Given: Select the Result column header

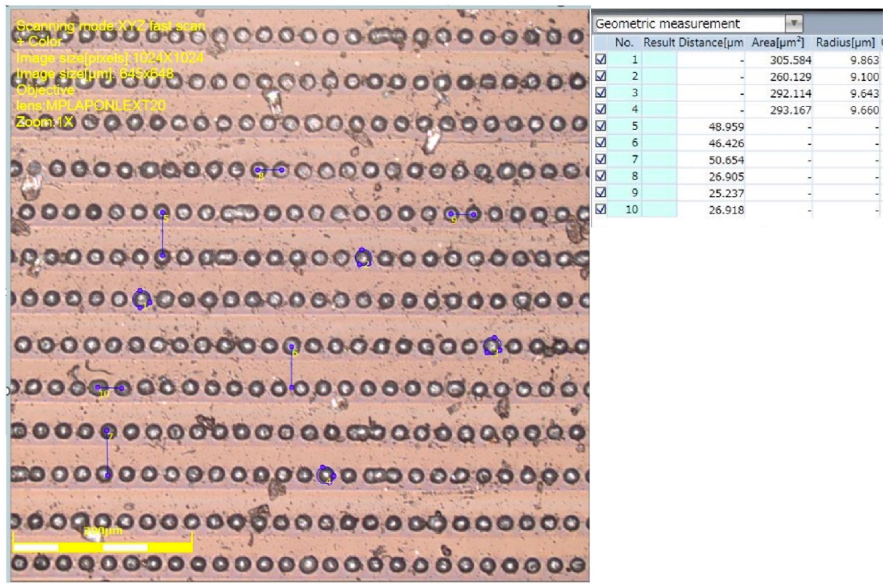Looking at the screenshot, I should pyautogui.click(x=659, y=43).
